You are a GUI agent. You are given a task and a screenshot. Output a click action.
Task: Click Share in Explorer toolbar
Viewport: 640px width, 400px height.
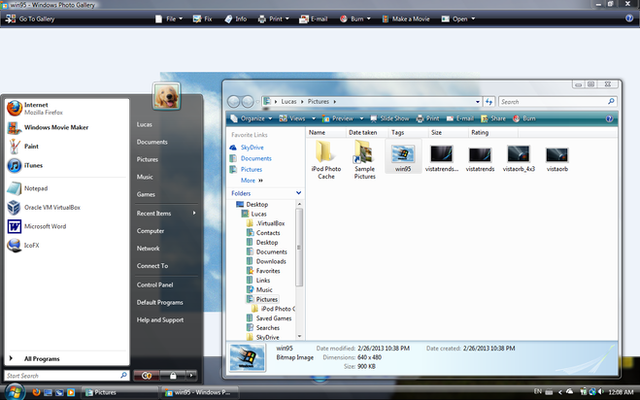(x=493, y=119)
